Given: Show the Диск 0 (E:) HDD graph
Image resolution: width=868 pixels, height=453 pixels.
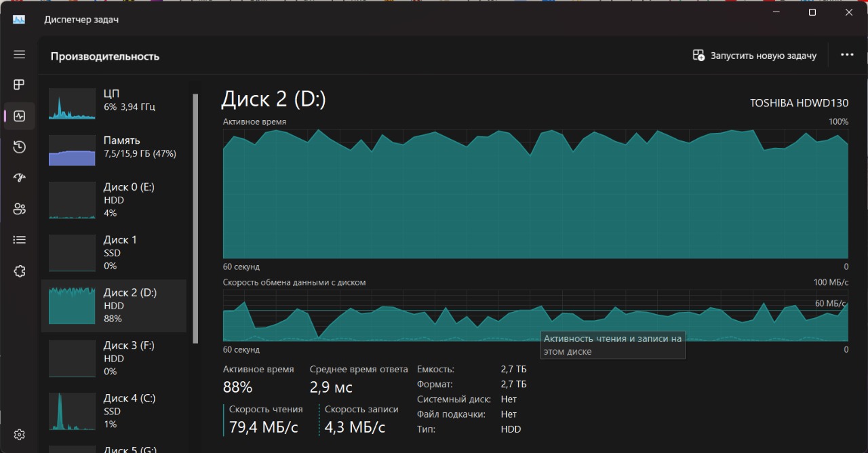Looking at the screenshot, I should point(114,199).
